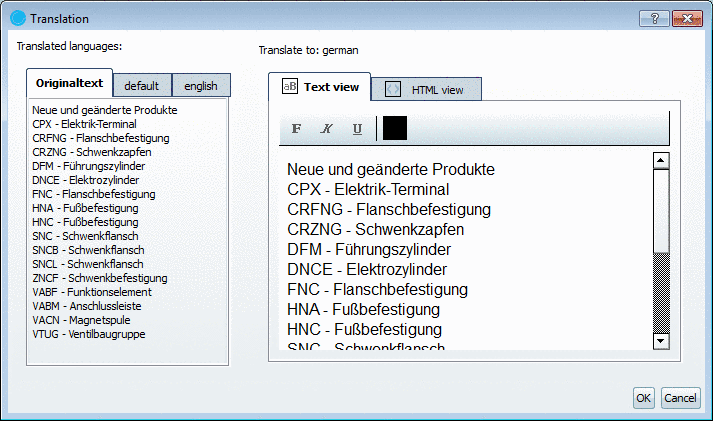The image size is (713, 421).
Task: Select 'CPX - Elektrik-Terminal' in original list
Action: tap(84, 124)
